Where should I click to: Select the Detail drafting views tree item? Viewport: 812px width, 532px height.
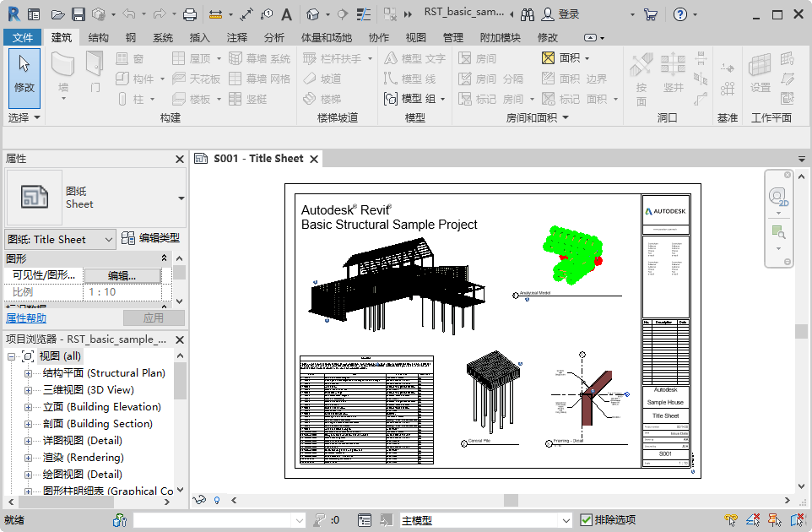tap(83, 475)
